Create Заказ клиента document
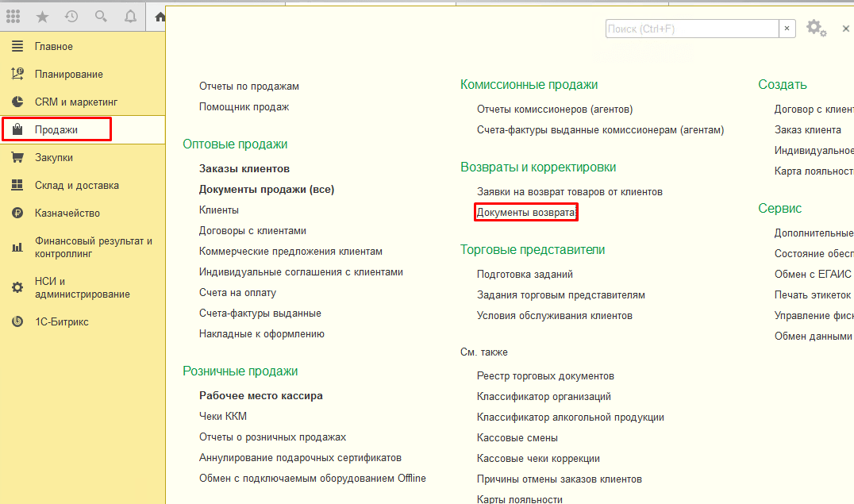The image size is (854, 504). point(808,129)
